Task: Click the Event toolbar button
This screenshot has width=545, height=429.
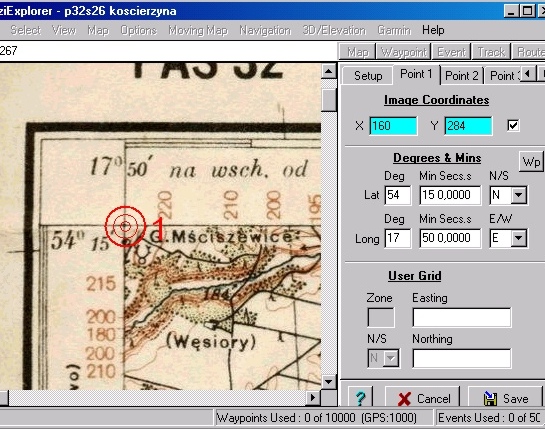Action: click(451, 52)
